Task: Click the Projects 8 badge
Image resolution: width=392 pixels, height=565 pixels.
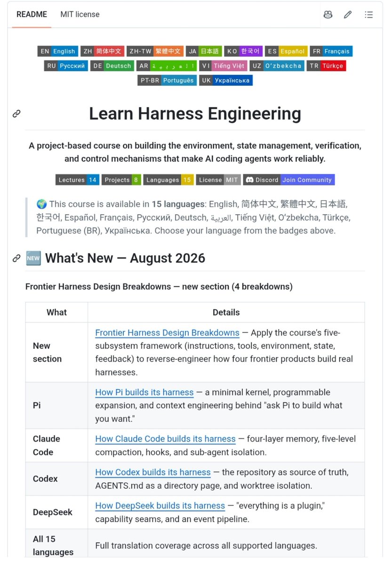Action: click(121, 180)
